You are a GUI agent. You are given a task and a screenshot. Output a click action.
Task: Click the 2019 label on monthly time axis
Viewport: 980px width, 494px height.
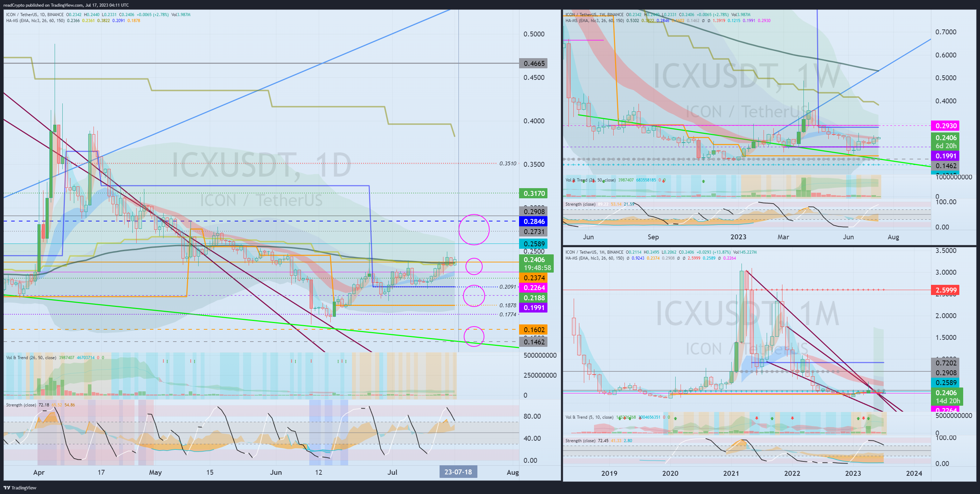[609, 473]
